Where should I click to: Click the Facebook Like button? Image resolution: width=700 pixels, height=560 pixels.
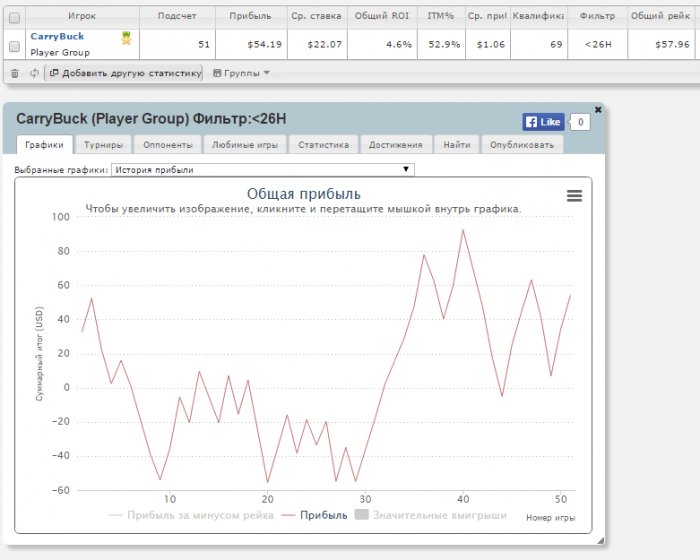(x=543, y=122)
